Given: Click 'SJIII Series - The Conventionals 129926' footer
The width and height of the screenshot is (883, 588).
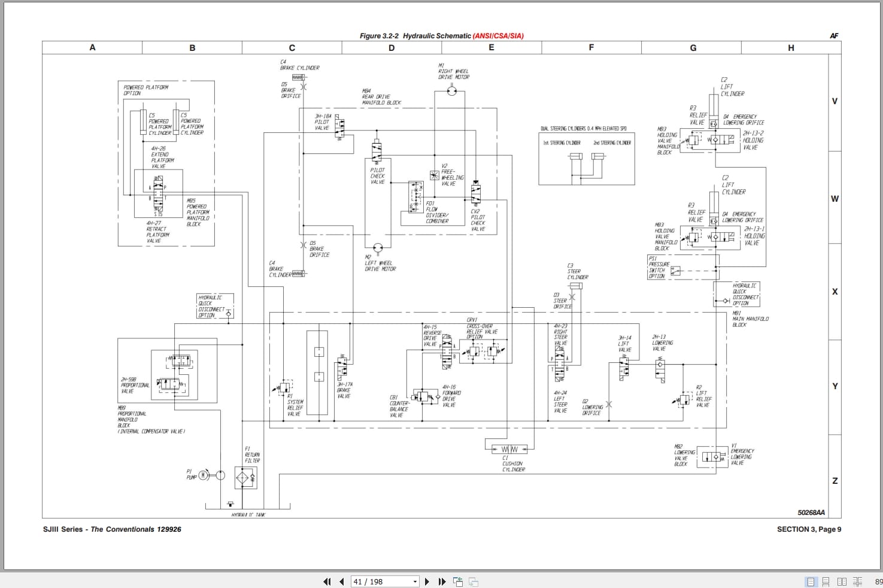Looking at the screenshot, I should 112,529.
